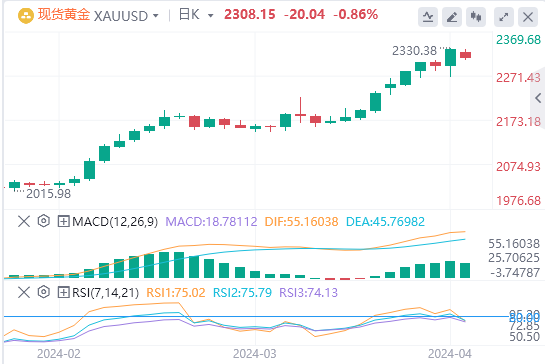
Task: Toggle MACD panel expand plus box
Action: (x=64, y=221)
